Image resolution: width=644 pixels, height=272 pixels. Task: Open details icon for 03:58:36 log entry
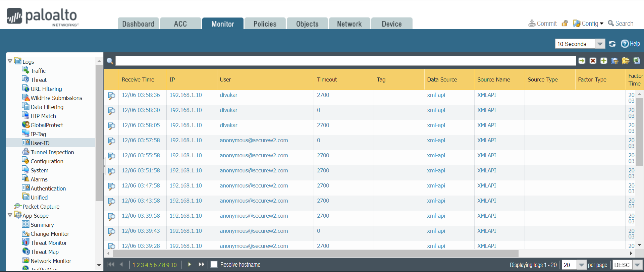(112, 96)
